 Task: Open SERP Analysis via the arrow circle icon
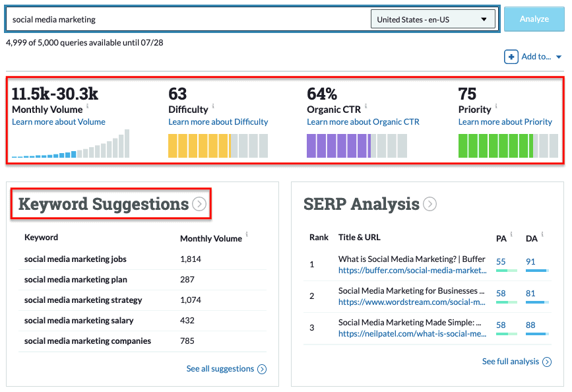(x=429, y=205)
